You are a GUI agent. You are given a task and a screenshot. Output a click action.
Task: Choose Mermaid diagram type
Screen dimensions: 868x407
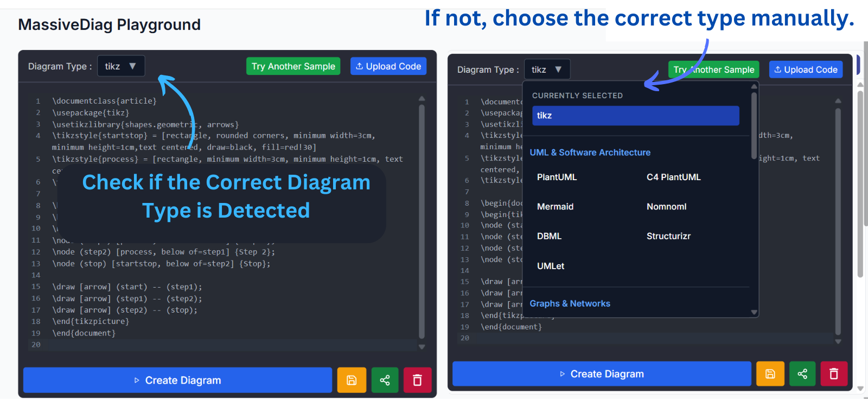[555, 206]
